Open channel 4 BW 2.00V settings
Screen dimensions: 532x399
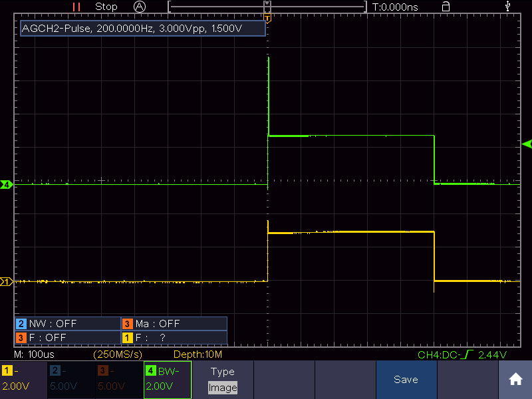[168, 379]
